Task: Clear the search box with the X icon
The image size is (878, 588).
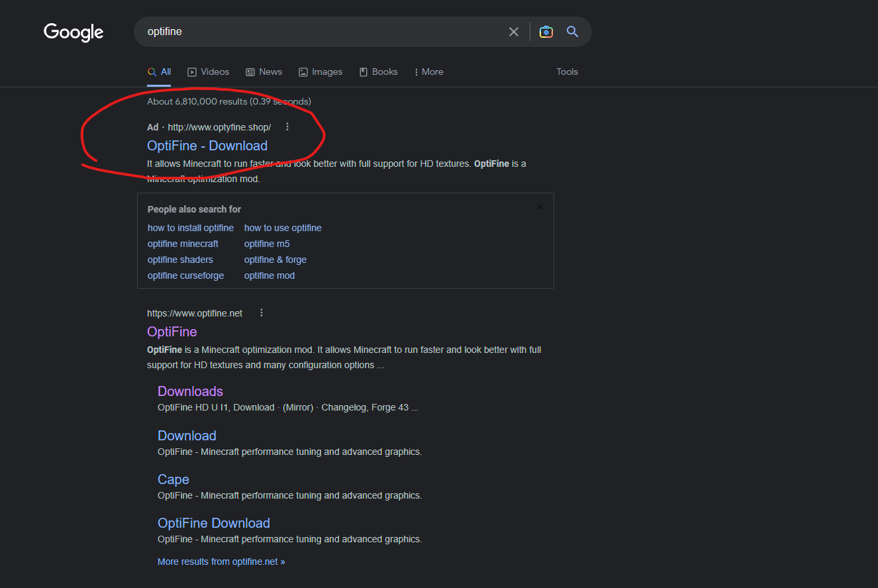Action: point(514,32)
